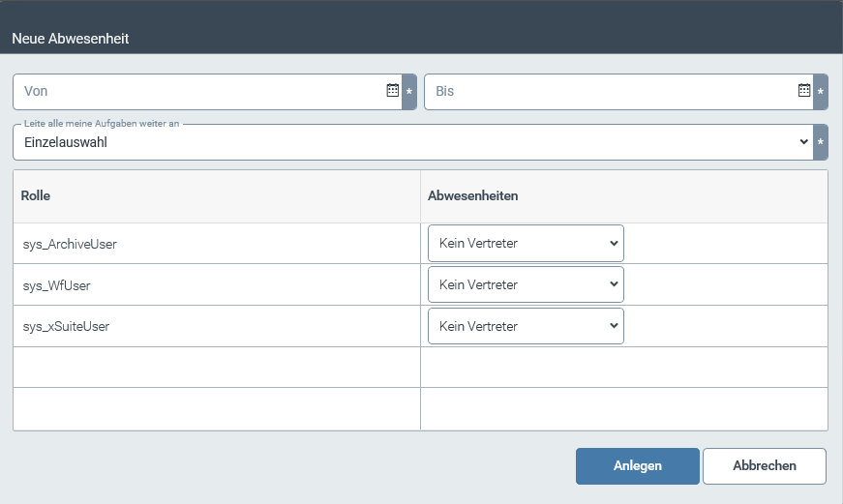
Task: Open substitute dropdown for sys_WfUser
Action: point(526,285)
